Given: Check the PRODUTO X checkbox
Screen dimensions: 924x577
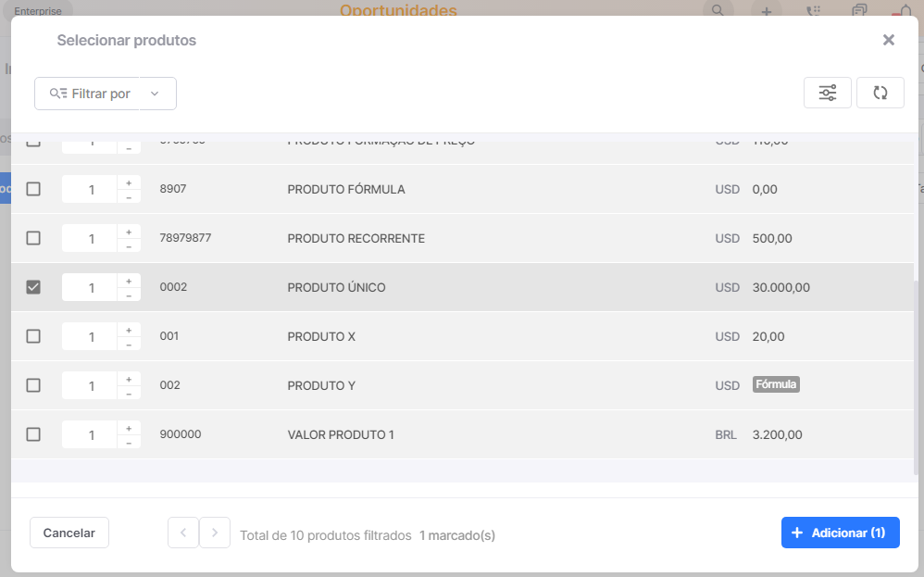Looking at the screenshot, I should pyautogui.click(x=33, y=336).
